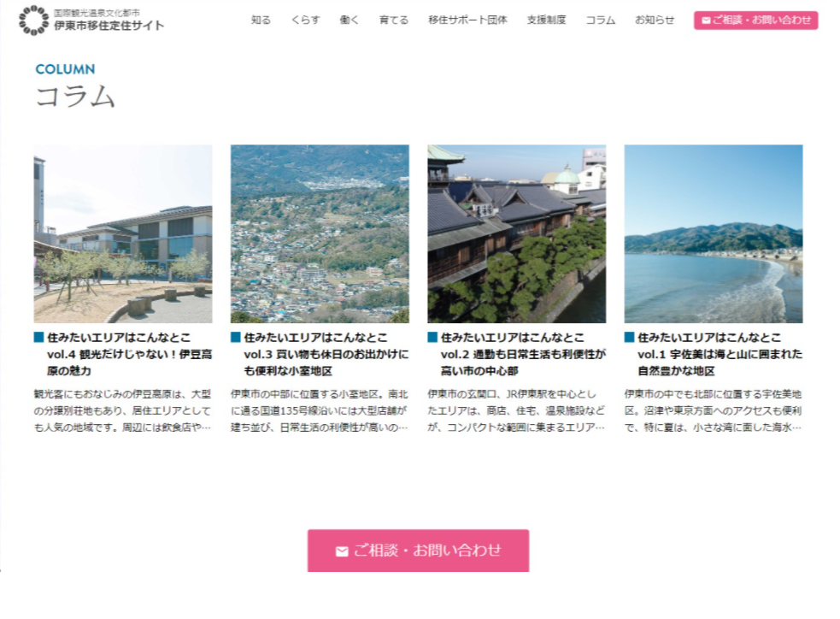Select 働く in the navigation bar

[x=350, y=21]
